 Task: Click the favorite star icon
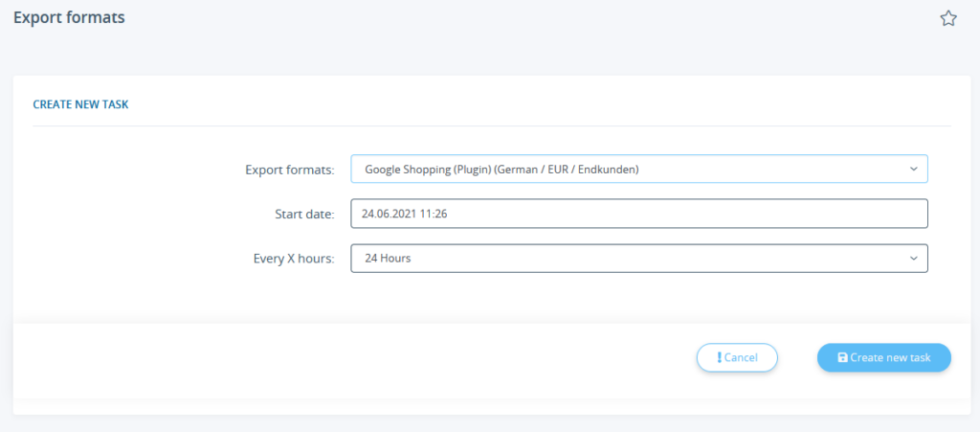click(947, 18)
